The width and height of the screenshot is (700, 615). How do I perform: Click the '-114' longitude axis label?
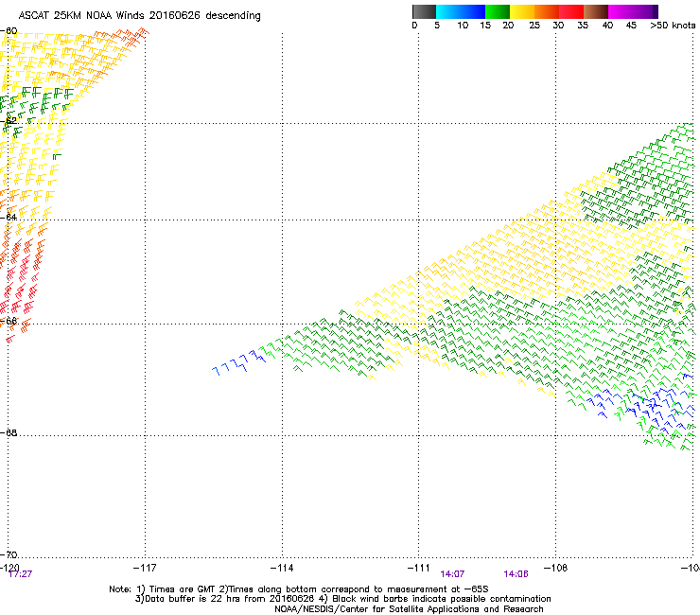[x=282, y=568]
